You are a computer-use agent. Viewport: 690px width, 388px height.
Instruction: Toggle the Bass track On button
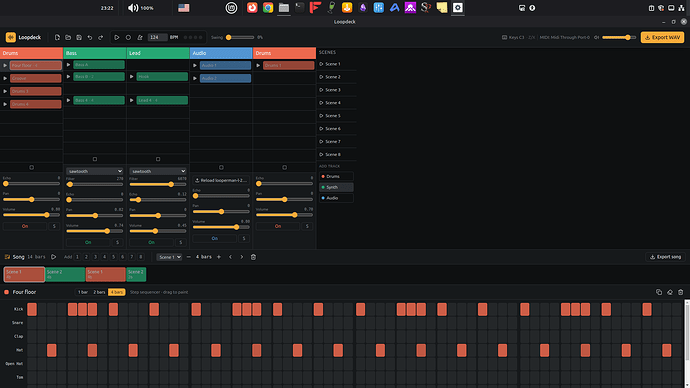coord(88,242)
